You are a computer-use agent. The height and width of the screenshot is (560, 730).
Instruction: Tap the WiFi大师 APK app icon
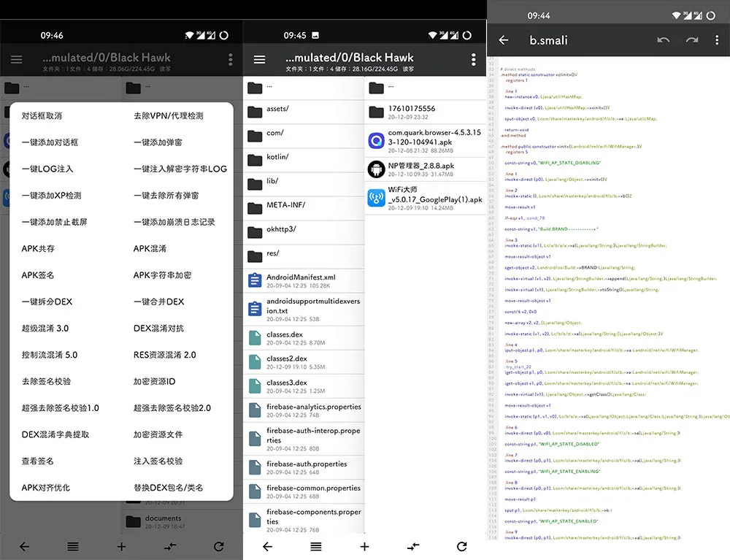[376, 198]
